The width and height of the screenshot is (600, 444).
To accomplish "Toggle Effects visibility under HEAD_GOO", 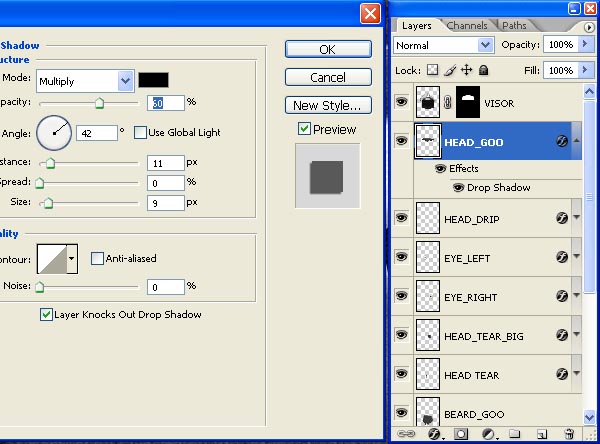I will (x=441, y=168).
